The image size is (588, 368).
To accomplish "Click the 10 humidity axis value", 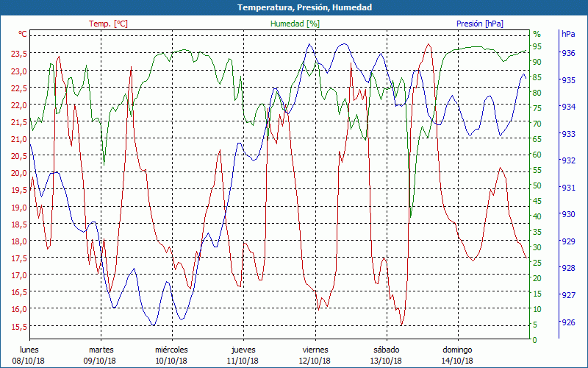I will (537, 309).
